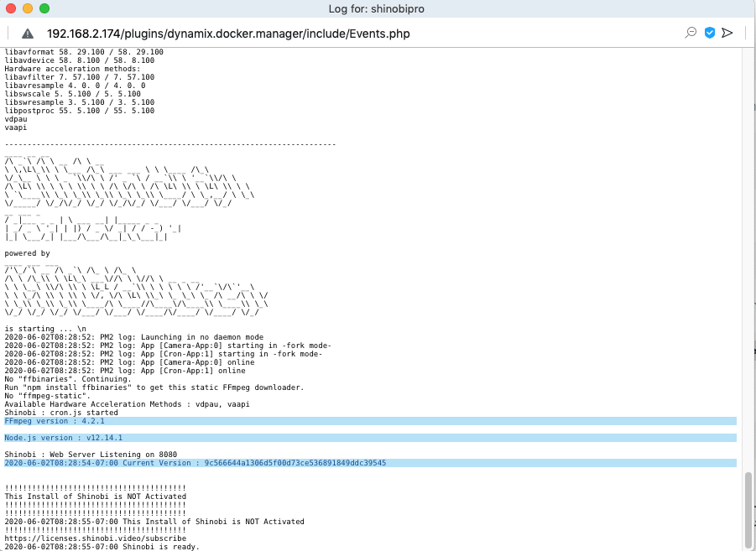The height and width of the screenshot is (551, 756).
Task: Click the 'vaapi' line
Action: tap(16, 127)
